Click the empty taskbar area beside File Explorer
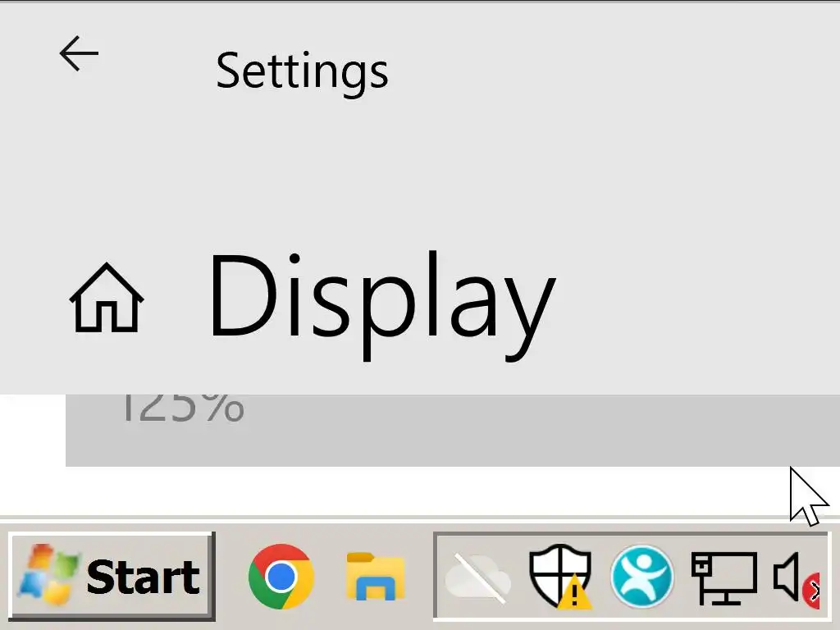 coord(419,577)
